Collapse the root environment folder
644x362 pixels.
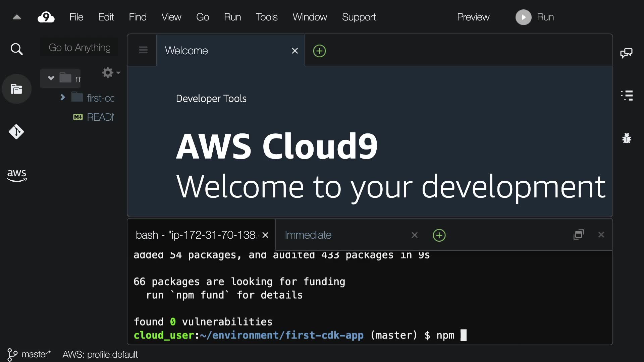point(51,78)
